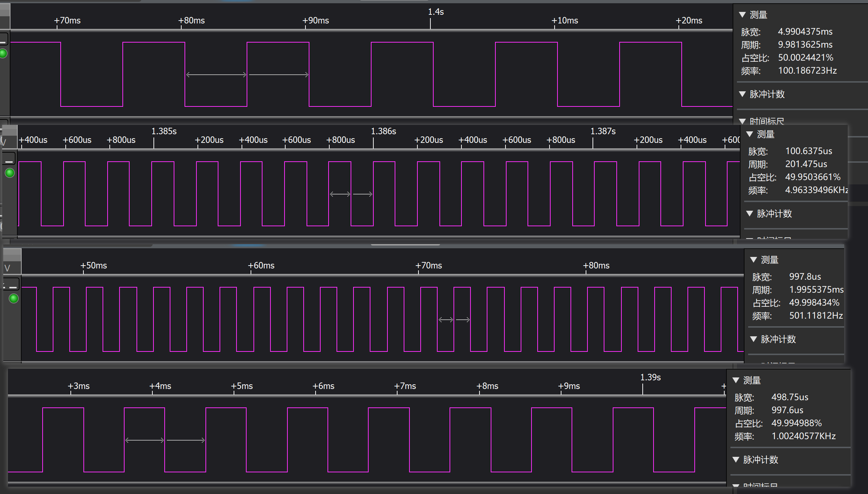
Task: Click trigger box above green dot, 4.96KHz channel
Action: [9, 158]
